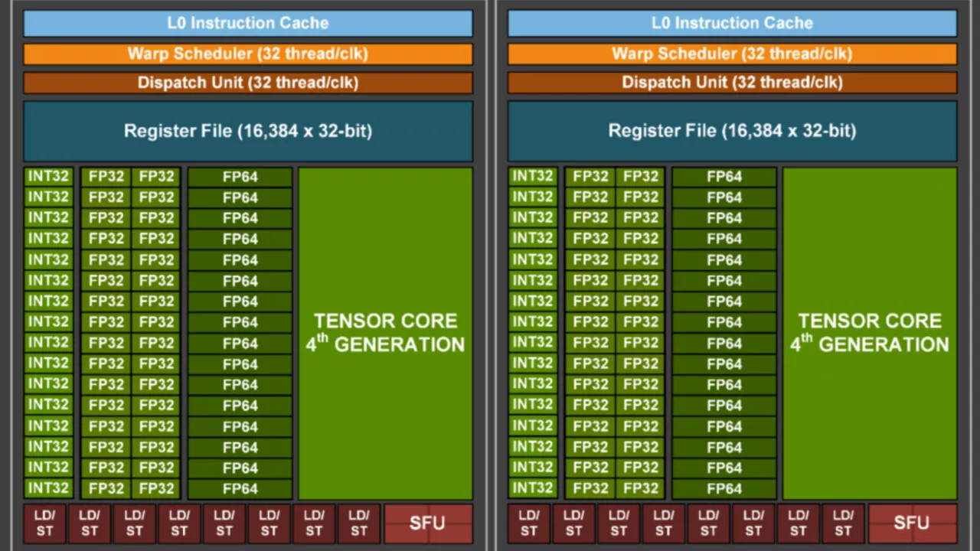The width and height of the screenshot is (980, 551).
Task: Click the right Tensor Core 4th Generation block
Action: pos(870,334)
